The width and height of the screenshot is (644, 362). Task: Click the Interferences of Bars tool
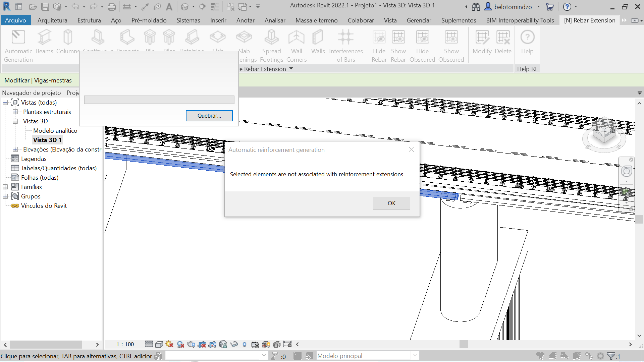[346, 45]
